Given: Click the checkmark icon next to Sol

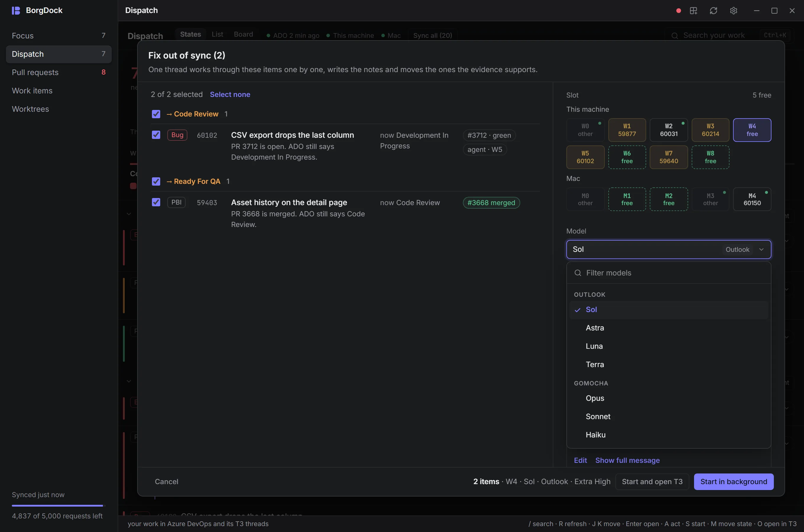Looking at the screenshot, I should click(x=577, y=310).
